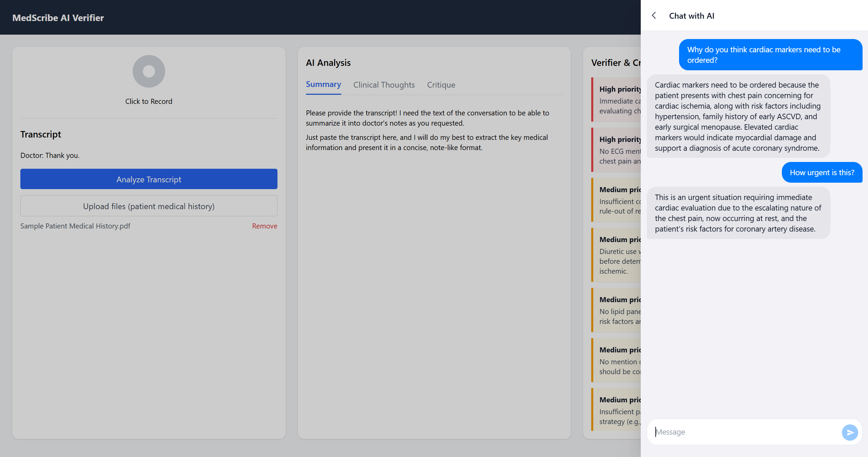
Task: Select the Summary tab
Action: [x=323, y=85]
